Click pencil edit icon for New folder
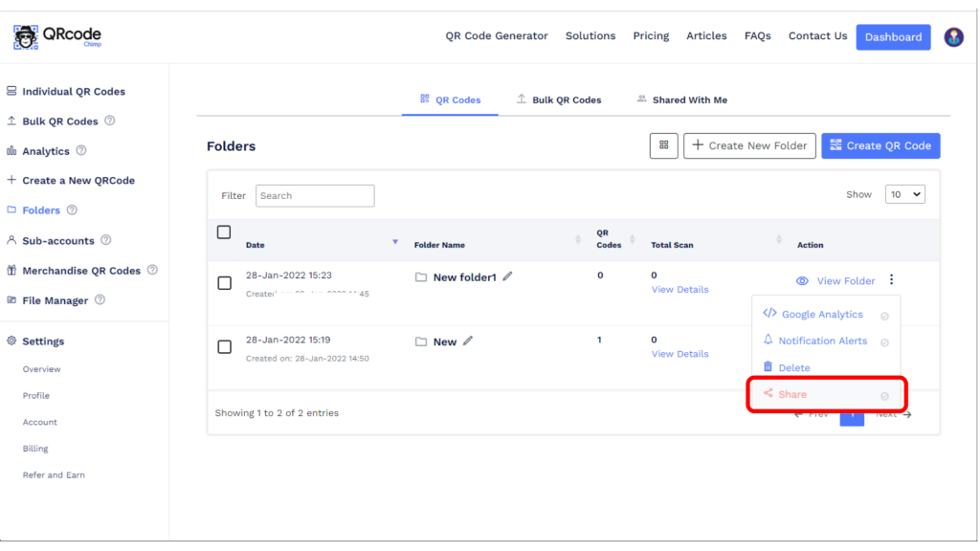 (x=468, y=341)
